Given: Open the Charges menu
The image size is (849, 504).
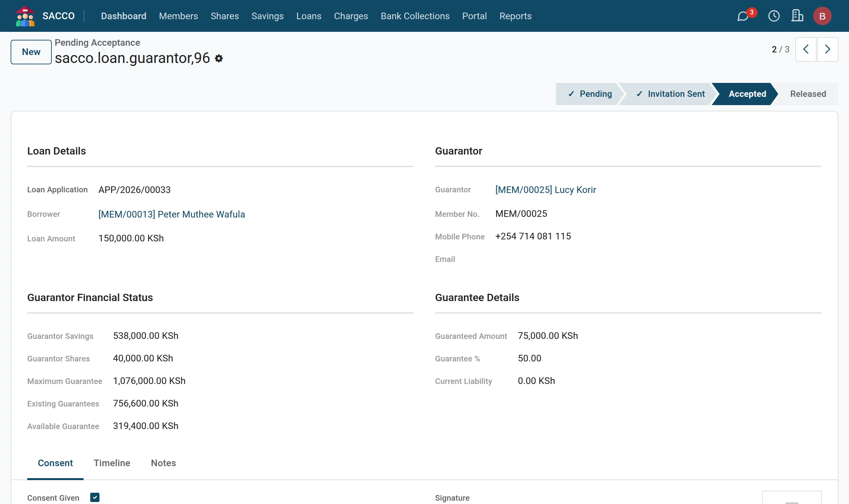Looking at the screenshot, I should pos(351,16).
